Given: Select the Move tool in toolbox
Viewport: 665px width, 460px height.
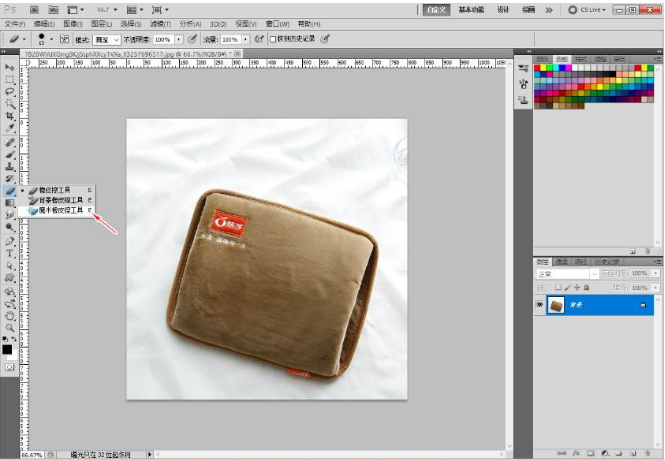Looking at the screenshot, I should click(x=9, y=67).
